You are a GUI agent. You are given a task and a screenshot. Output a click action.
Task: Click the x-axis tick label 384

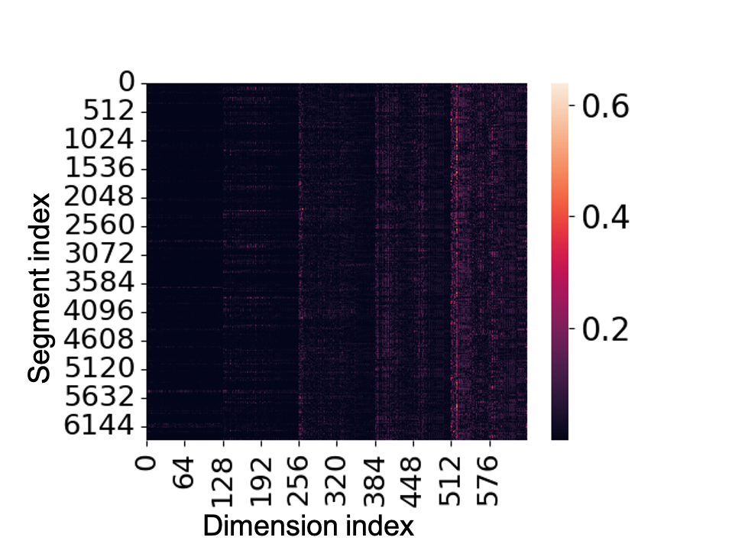375,482
